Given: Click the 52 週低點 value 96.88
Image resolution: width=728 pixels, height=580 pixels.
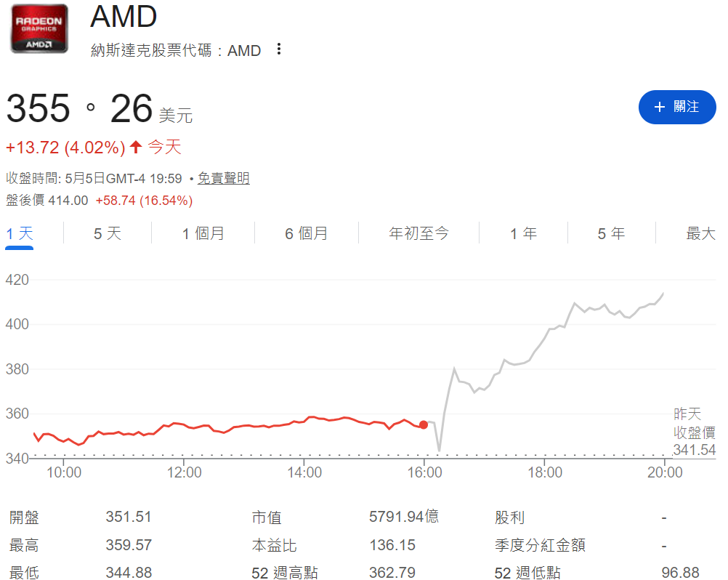Looking at the screenshot, I should (x=680, y=573).
